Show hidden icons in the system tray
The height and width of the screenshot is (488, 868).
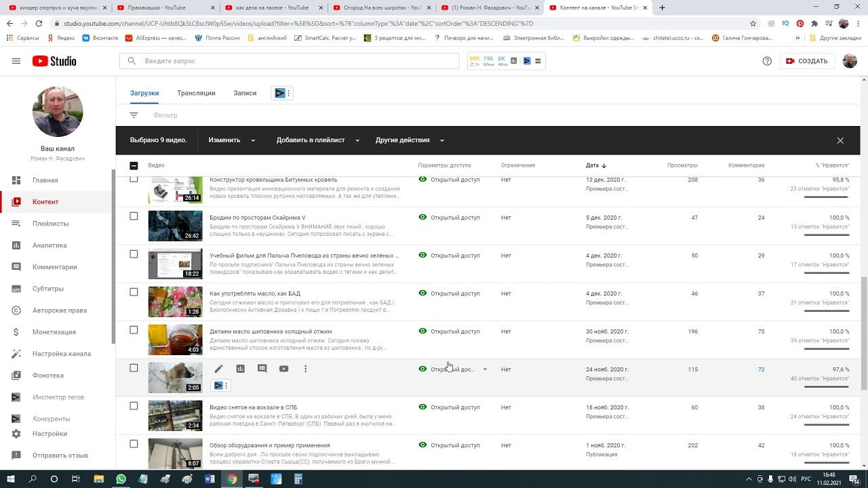(749, 479)
